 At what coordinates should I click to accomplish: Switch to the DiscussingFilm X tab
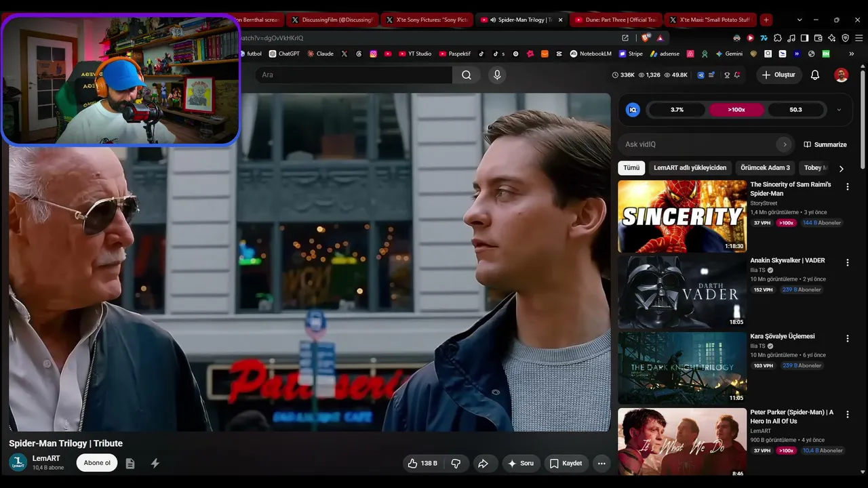pos(332,20)
